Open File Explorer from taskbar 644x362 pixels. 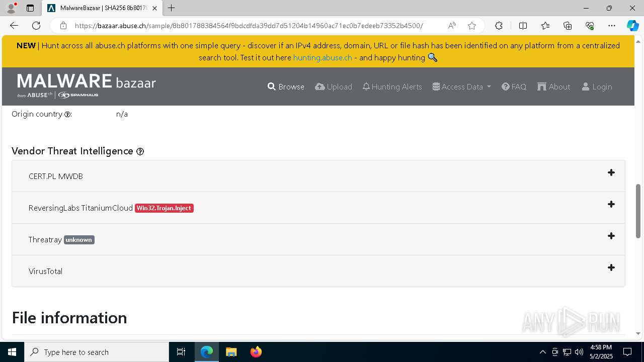(x=231, y=352)
